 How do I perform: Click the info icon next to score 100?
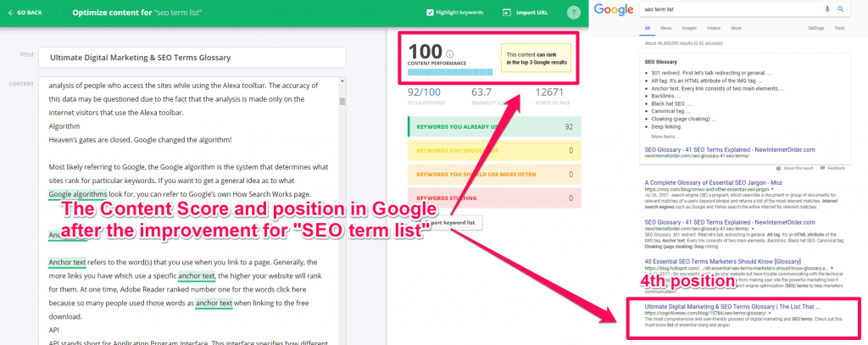[x=449, y=53]
